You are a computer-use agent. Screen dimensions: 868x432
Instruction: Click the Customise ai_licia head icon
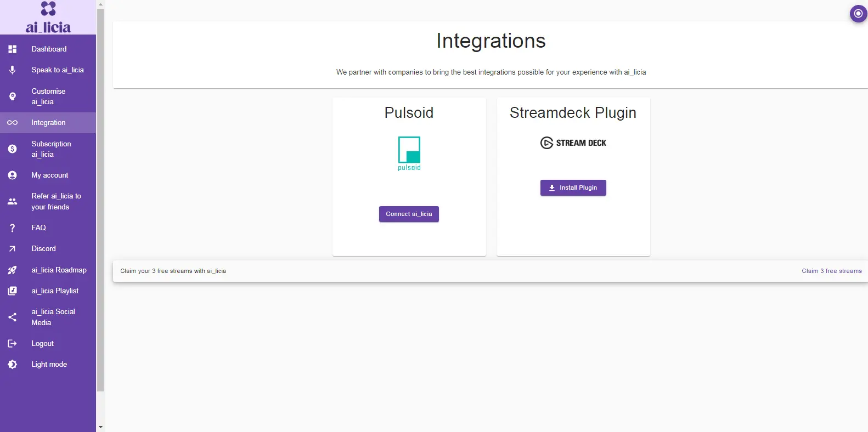(x=12, y=96)
